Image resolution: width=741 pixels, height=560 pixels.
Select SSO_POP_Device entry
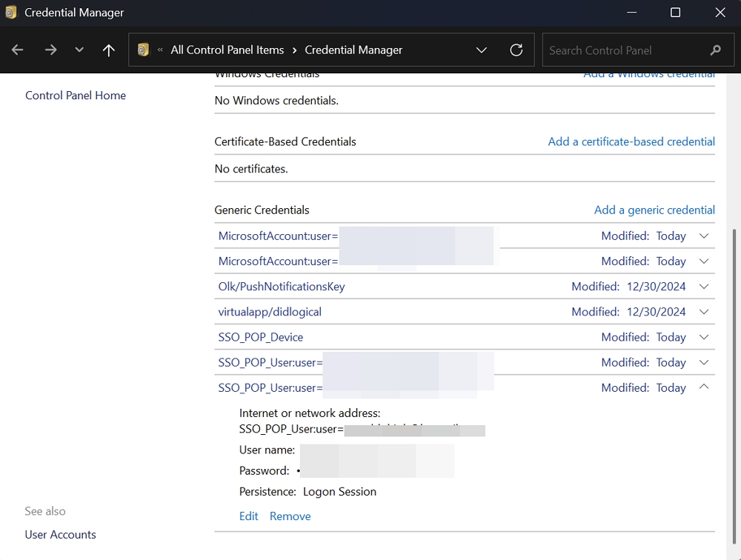coord(260,337)
